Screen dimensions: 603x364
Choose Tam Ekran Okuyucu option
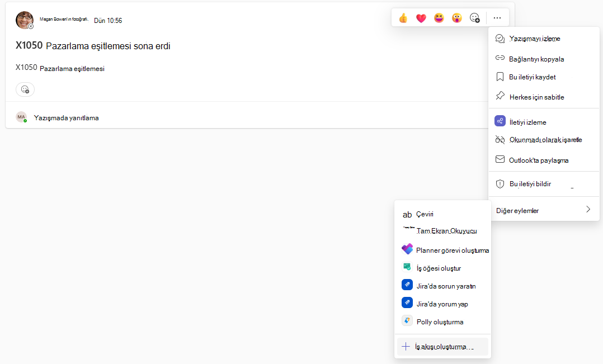[442, 230]
